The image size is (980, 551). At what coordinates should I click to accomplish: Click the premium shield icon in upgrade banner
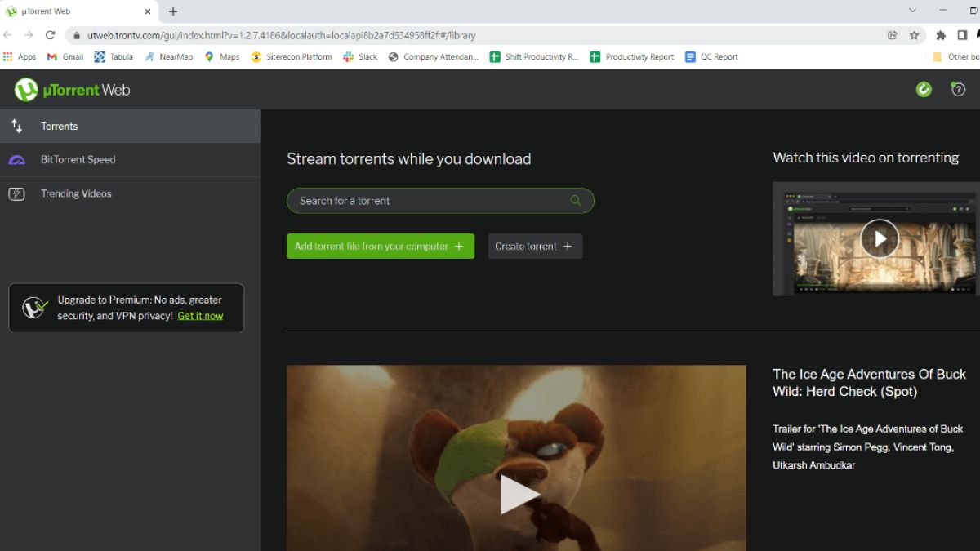click(x=33, y=307)
